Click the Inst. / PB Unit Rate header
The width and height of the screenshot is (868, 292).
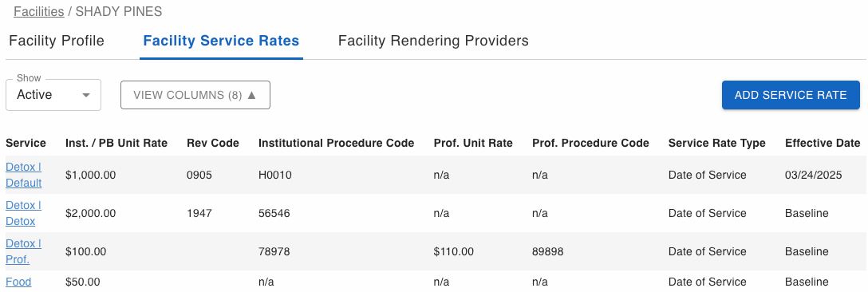tap(116, 143)
